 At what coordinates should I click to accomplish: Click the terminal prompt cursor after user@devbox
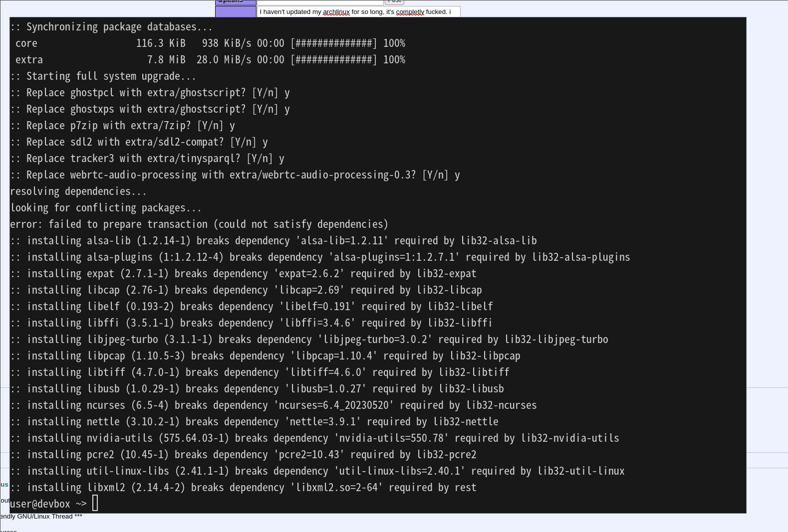95,504
